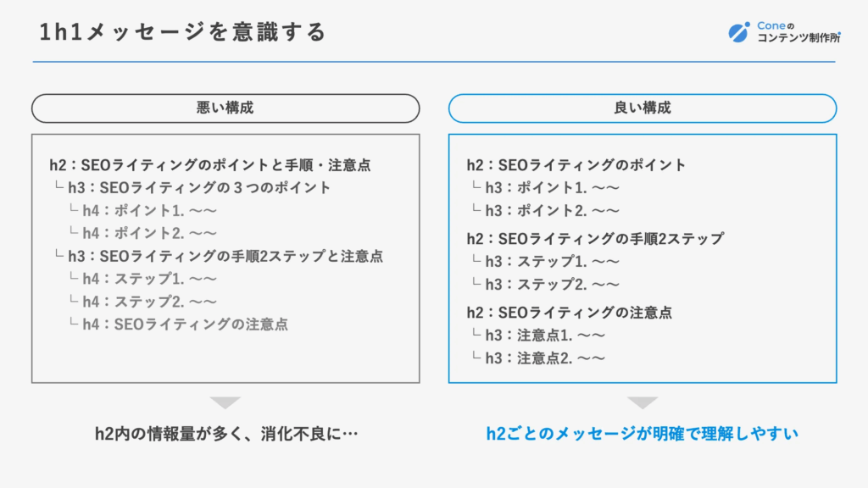Screen dimensions: 868x488
Task: Select h2：SEOライティングのポイント in right box
Action: click(576, 165)
